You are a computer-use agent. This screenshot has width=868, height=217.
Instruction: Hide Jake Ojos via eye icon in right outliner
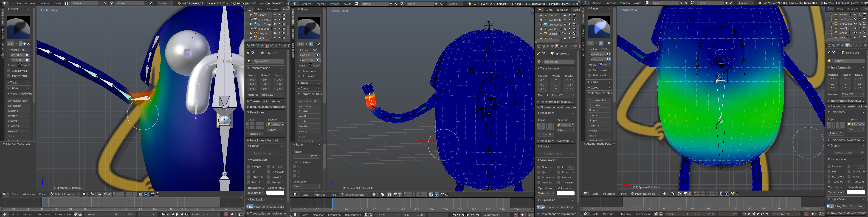(x=855, y=28)
